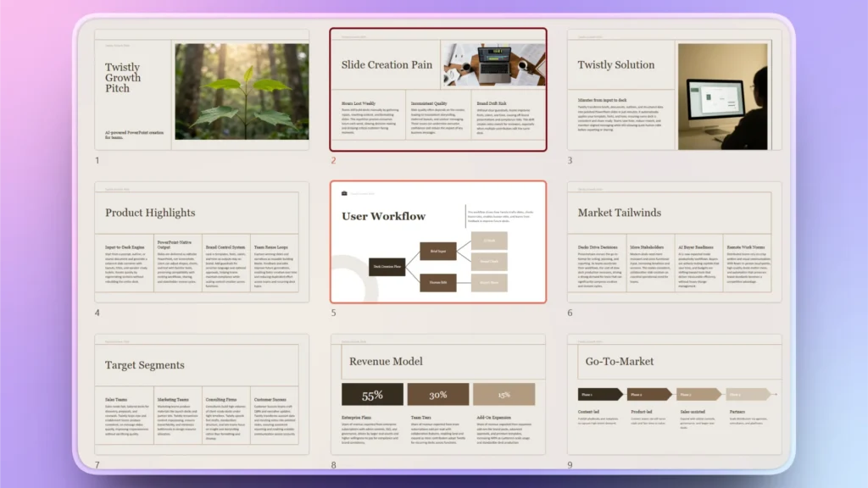
Task: Click the 'Customer Success' heading
Action: (270, 400)
